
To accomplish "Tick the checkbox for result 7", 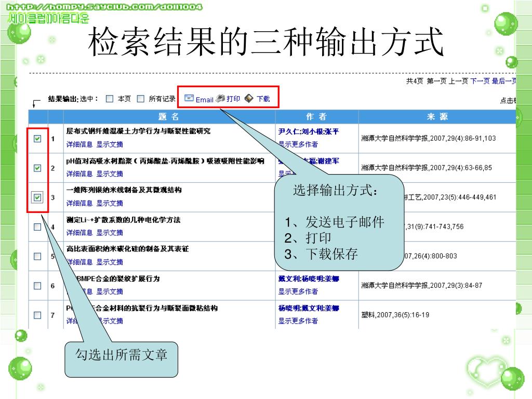I will pyautogui.click(x=37, y=315).
